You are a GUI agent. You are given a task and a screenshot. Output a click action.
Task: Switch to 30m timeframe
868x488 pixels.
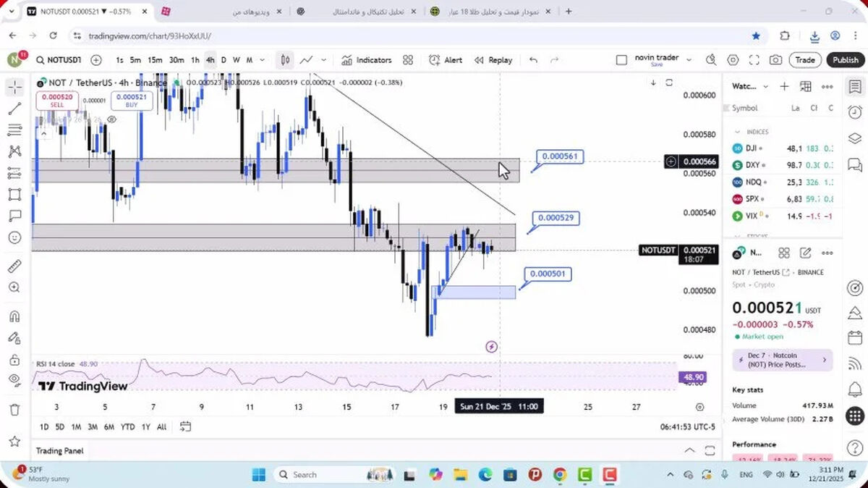[x=176, y=60]
